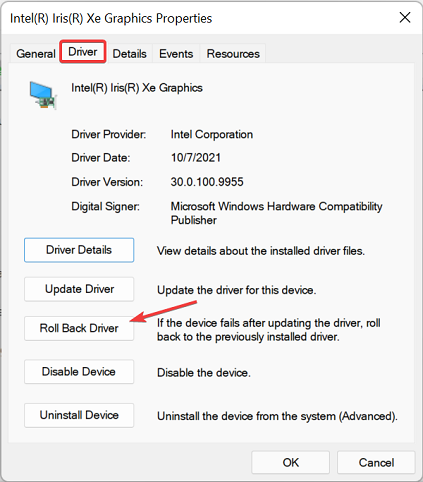Image resolution: width=423 pixels, height=482 pixels.
Task: Choose Roll Back Driver
Action: coord(79,328)
